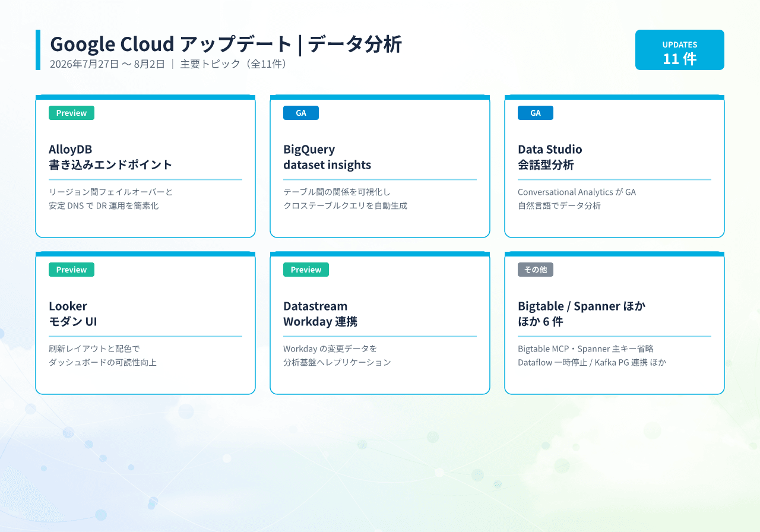760x532 pixels.
Task: Click 刷新レイアウトと配色で text
Action: click(94, 349)
